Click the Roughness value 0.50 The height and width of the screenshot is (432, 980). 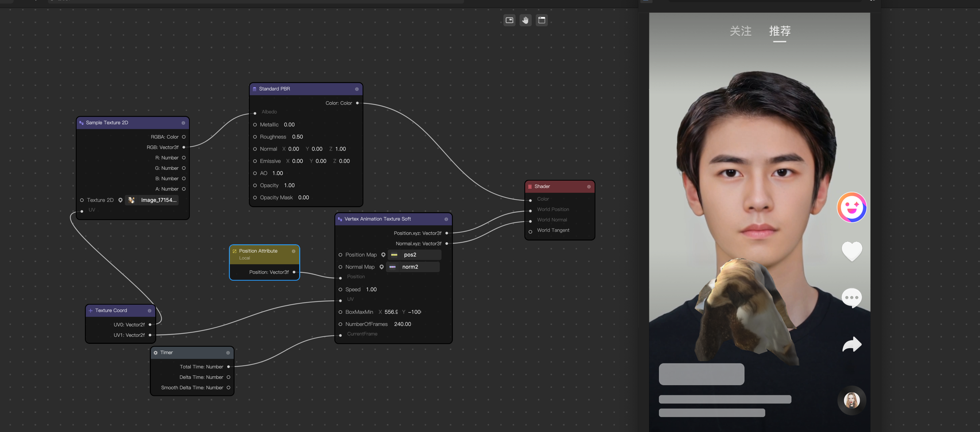coord(297,137)
